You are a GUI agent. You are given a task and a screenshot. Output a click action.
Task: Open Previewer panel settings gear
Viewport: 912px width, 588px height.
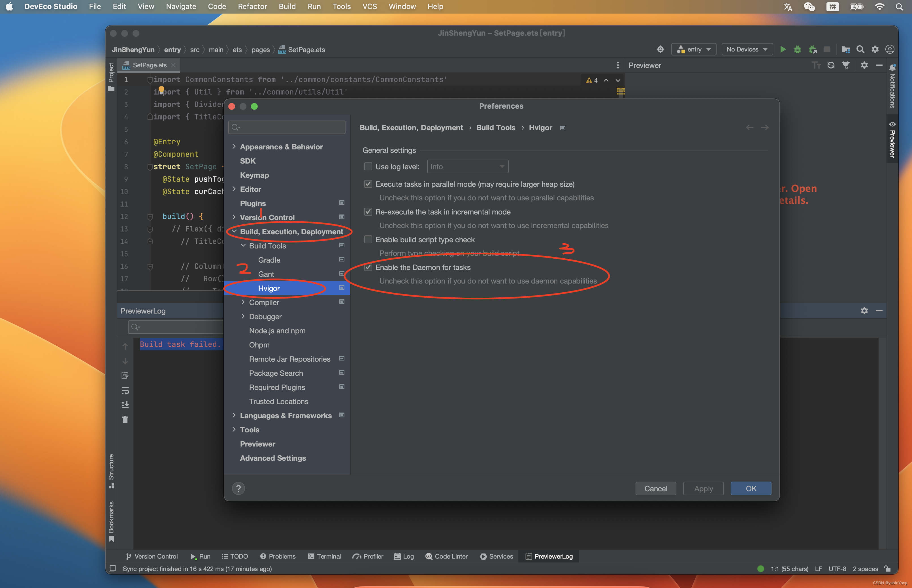point(864,65)
